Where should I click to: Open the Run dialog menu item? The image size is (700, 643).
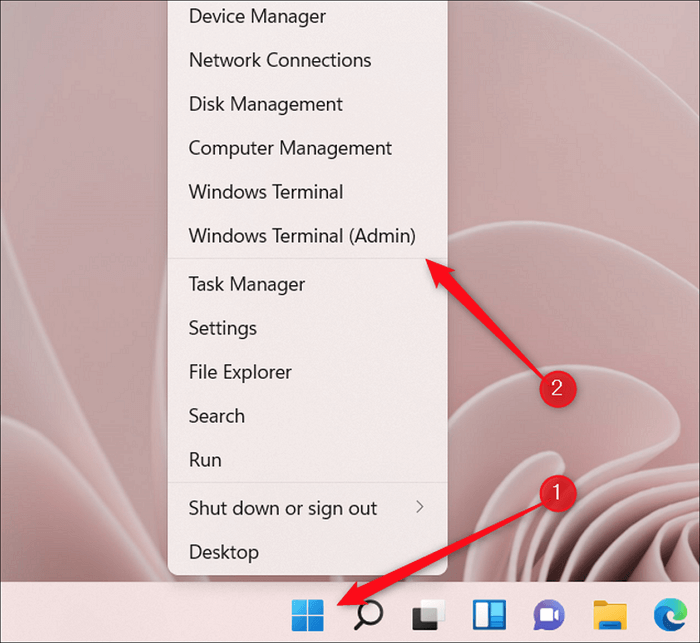click(x=205, y=460)
